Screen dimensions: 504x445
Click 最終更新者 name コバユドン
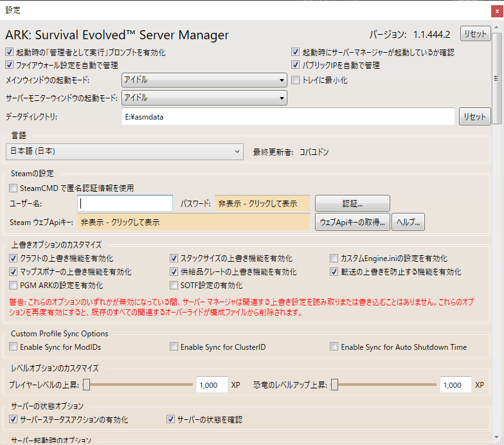(314, 152)
